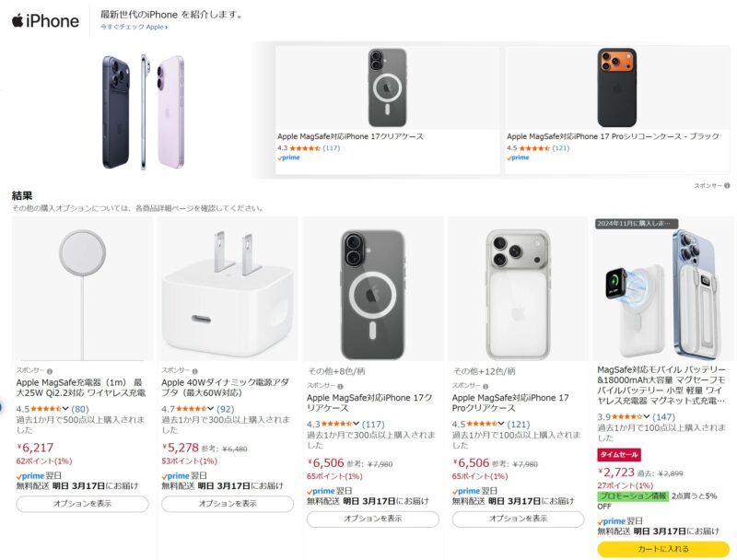This screenshot has width=737, height=560.
Task: Click sponsor info icon on MagSafe charger
Action: [50, 370]
